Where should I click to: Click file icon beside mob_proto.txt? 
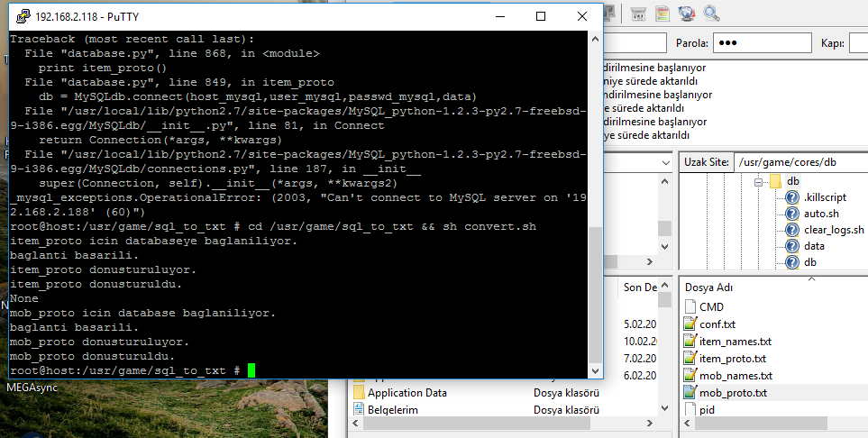pyautogui.click(x=690, y=393)
